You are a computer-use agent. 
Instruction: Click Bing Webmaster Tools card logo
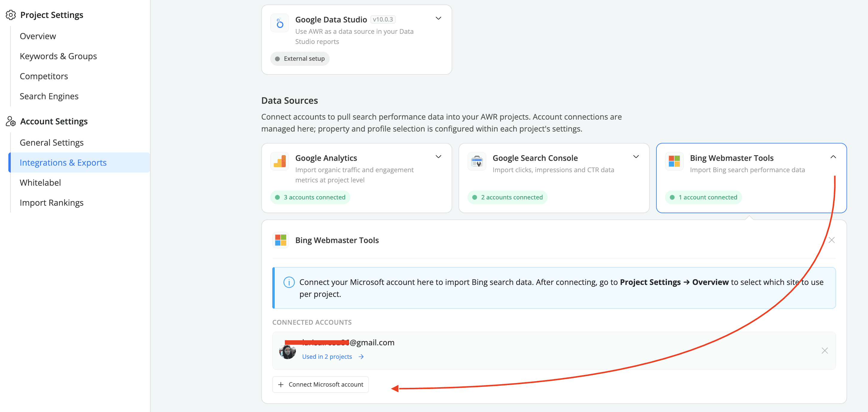click(674, 161)
